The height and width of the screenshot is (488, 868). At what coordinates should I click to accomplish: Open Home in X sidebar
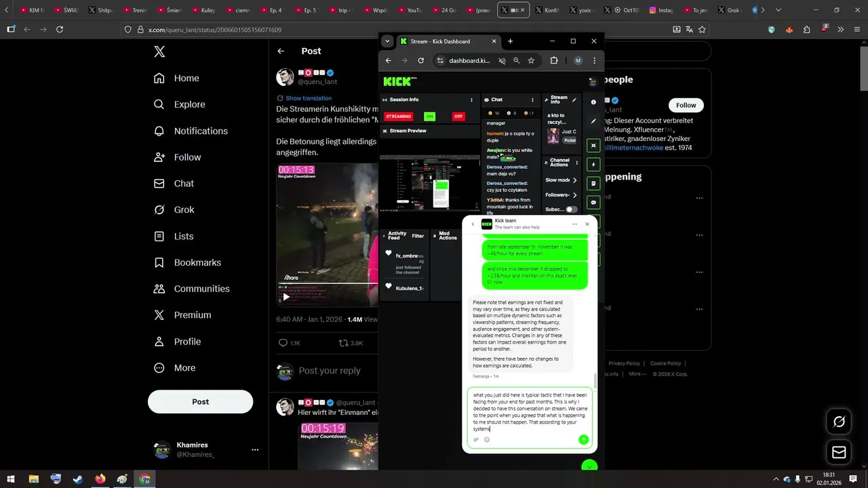(x=176, y=78)
